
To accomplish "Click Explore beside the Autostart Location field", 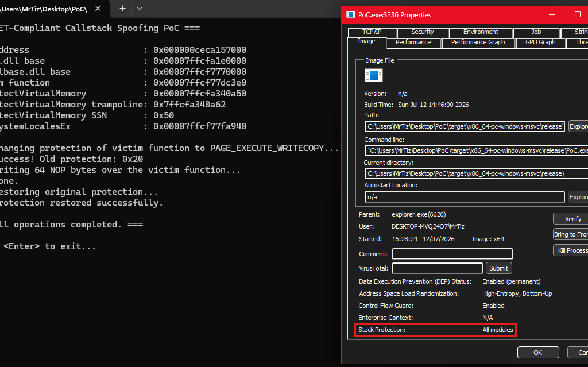I will click(578, 196).
